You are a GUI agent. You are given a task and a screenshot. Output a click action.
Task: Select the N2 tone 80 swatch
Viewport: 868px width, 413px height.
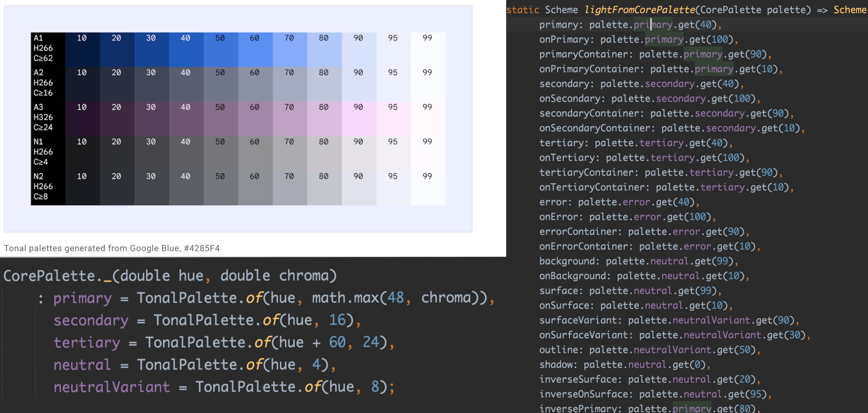tap(324, 188)
